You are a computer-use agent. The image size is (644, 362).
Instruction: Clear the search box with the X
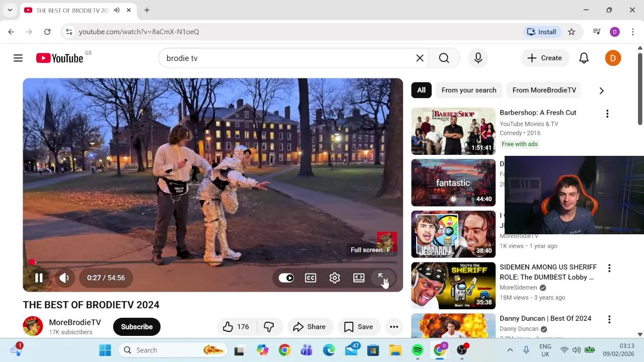point(420,58)
